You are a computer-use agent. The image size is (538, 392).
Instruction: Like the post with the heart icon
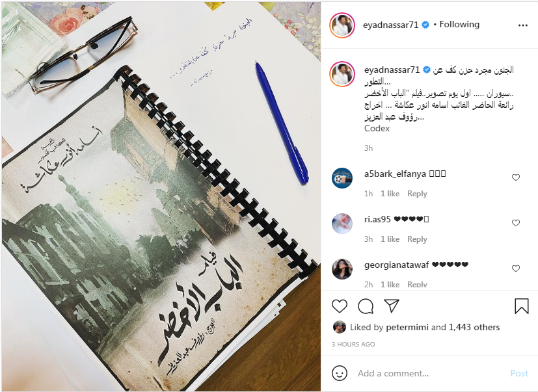click(340, 306)
